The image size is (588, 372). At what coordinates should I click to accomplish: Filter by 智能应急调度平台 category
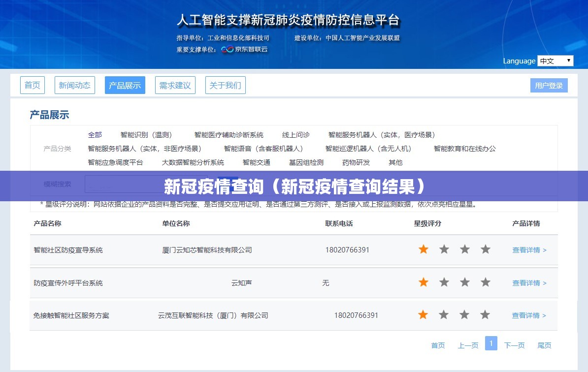tap(116, 162)
